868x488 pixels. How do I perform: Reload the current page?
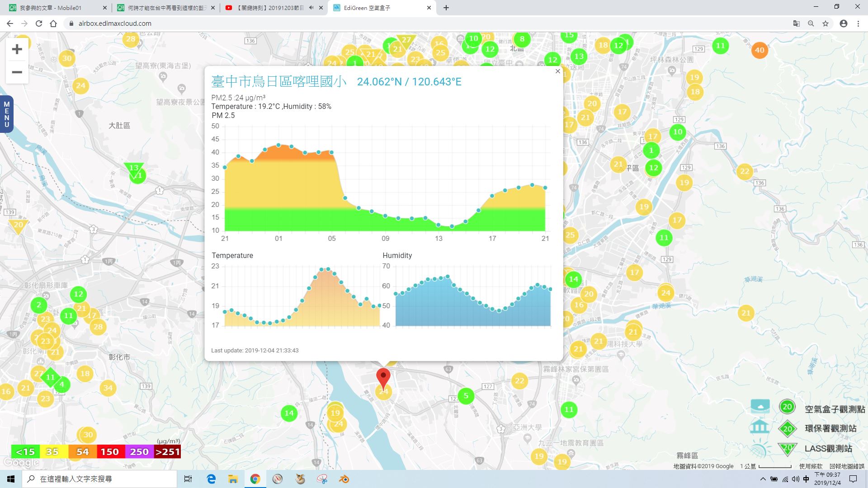(x=39, y=23)
